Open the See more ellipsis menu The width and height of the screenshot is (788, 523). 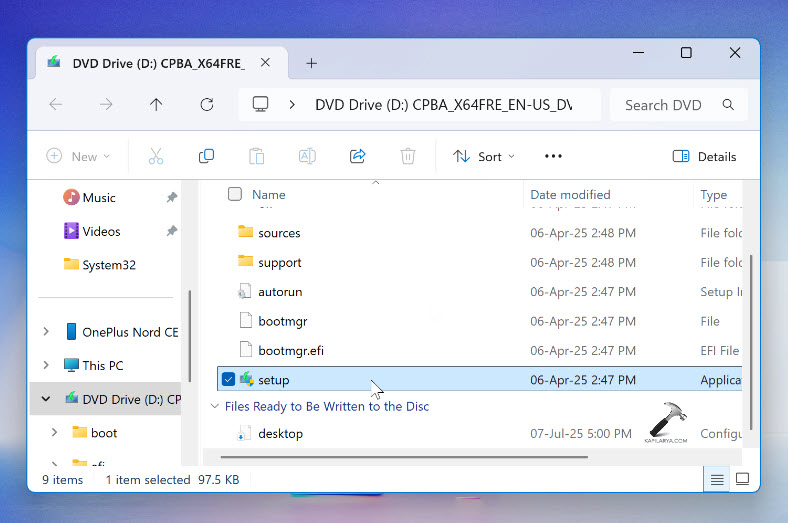(553, 156)
